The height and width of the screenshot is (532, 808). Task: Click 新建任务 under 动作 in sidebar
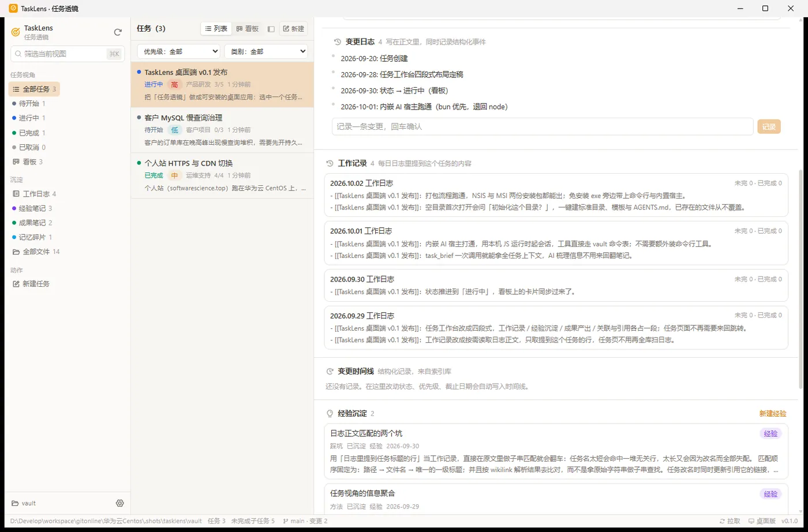pyautogui.click(x=32, y=284)
